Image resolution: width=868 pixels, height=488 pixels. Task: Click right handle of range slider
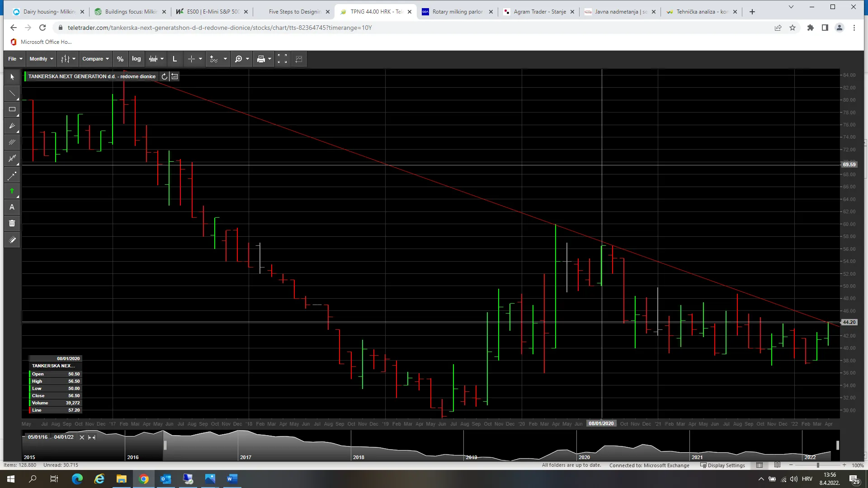pyautogui.click(x=838, y=445)
